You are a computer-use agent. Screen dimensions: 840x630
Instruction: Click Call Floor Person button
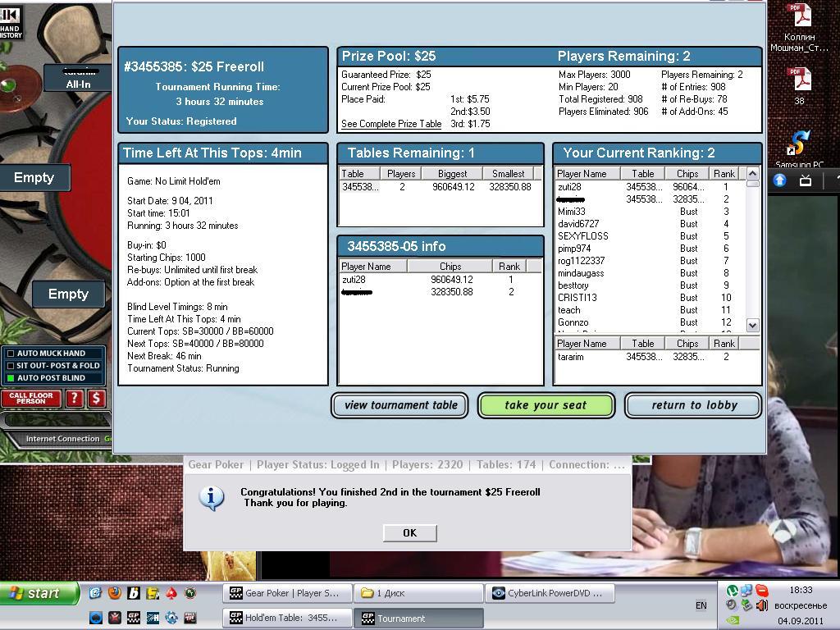pos(31,398)
